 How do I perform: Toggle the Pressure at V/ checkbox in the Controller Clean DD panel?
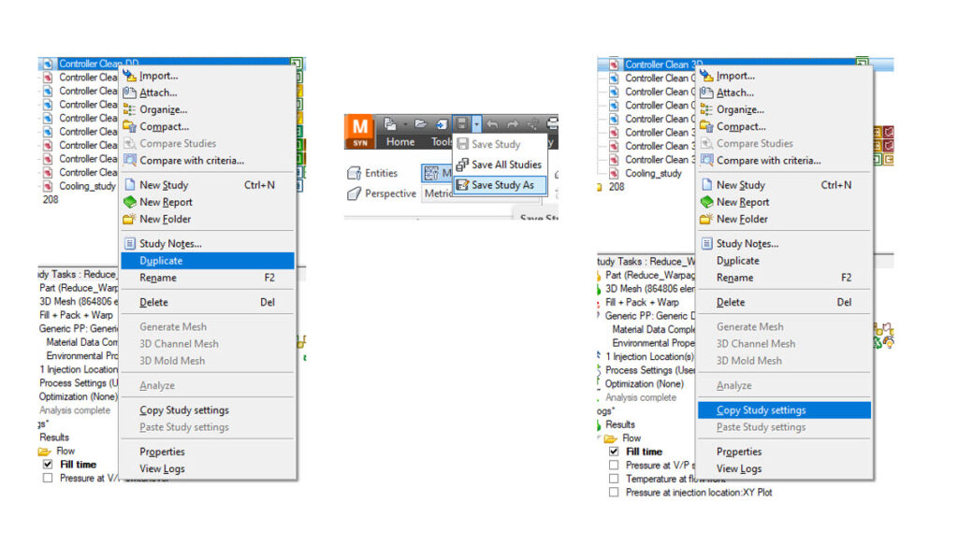[x=48, y=478]
